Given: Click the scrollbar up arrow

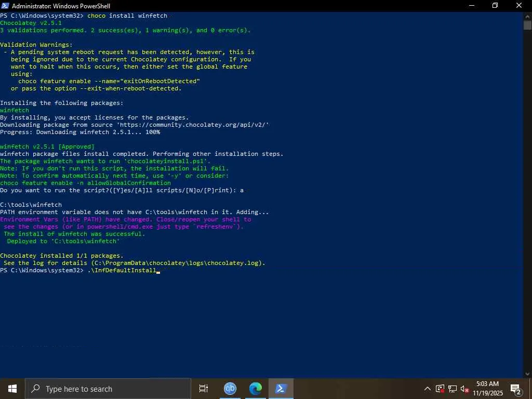Looking at the screenshot, I should pos(527,16).
